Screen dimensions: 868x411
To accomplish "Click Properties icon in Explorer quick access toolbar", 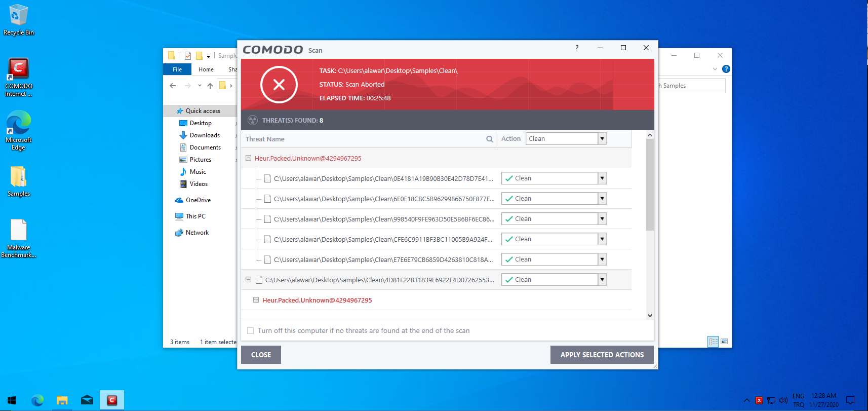I will (x=188, y=56).
